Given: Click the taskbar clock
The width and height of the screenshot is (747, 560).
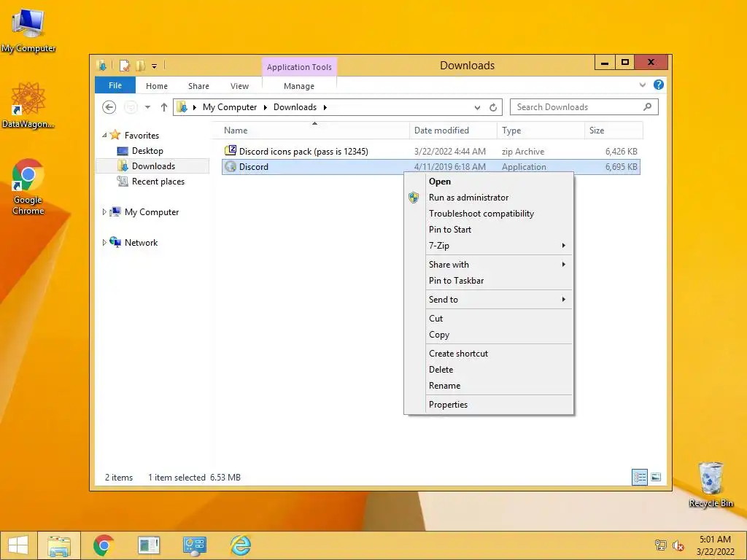Looking at the screenshot, I should (x=715, y=545).
